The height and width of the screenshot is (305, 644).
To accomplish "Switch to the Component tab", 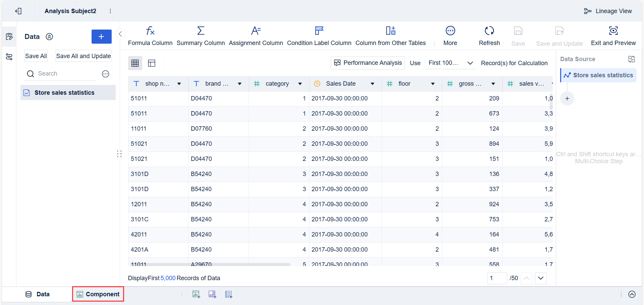I will tap(98, 294).
